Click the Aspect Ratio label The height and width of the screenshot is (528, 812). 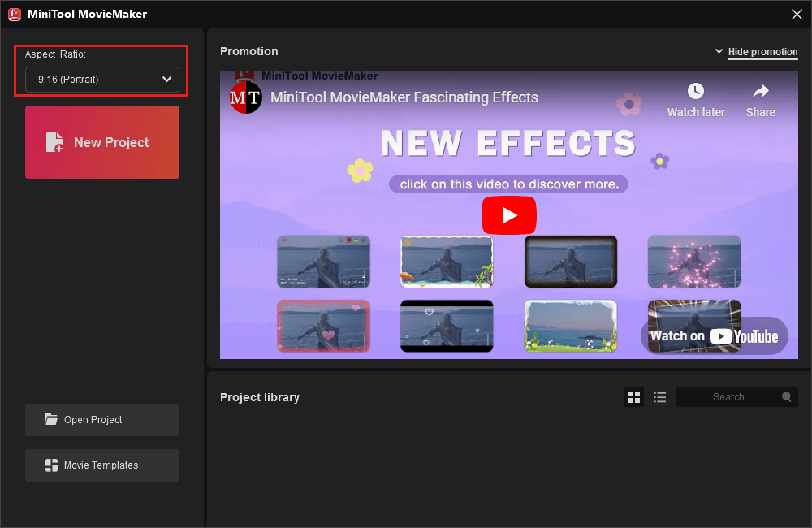point(55,54)
